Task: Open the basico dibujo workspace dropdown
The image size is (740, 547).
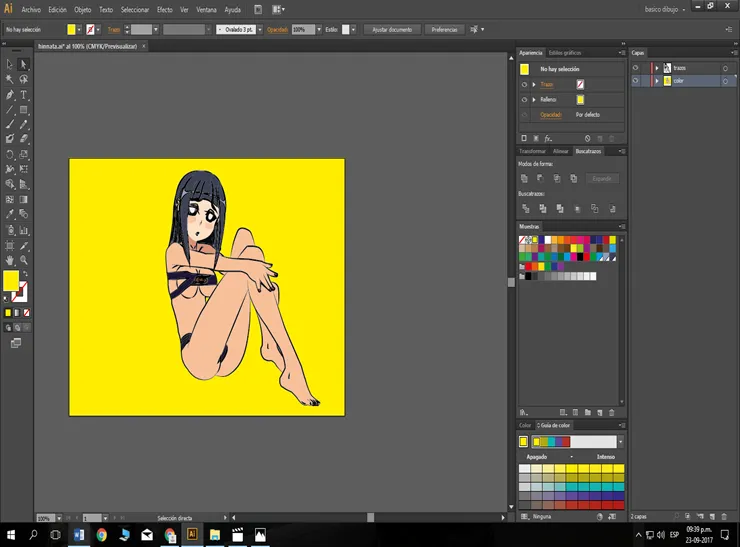Action: [x=665, y=9]
